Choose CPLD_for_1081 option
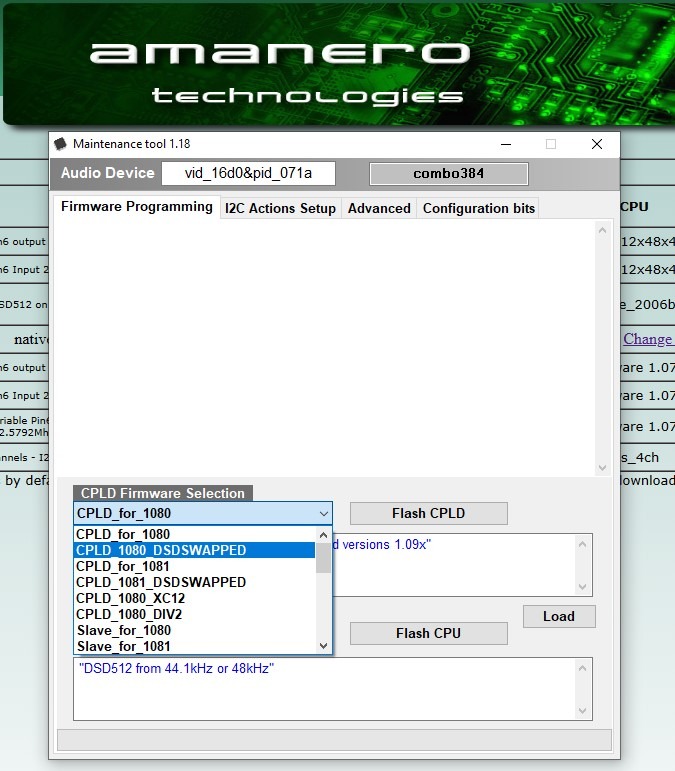 194,566
